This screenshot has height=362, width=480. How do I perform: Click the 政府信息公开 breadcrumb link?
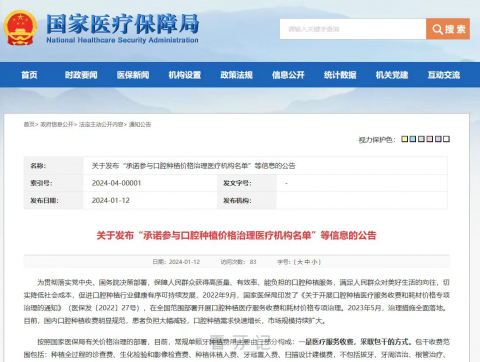[x=57, y=124]
